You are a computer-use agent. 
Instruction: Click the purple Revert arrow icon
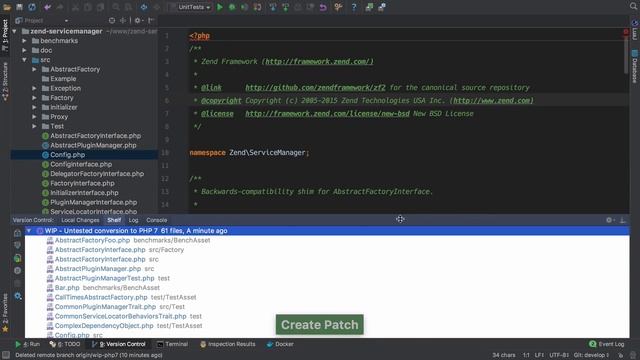323,7
